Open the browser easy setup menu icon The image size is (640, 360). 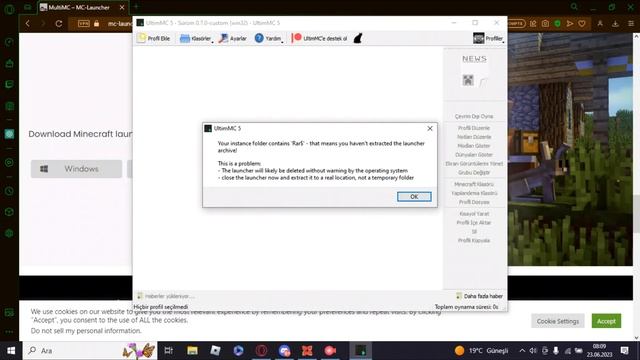[x=631, y=24]
